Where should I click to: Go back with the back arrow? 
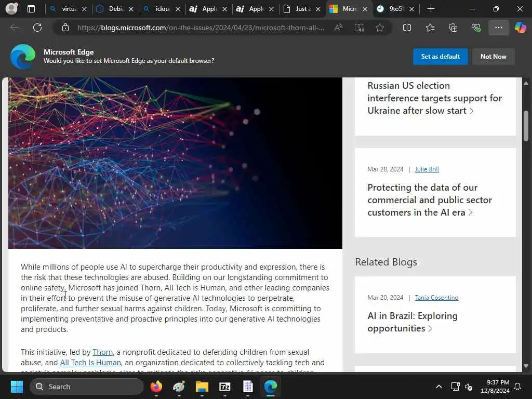(15, 28)
